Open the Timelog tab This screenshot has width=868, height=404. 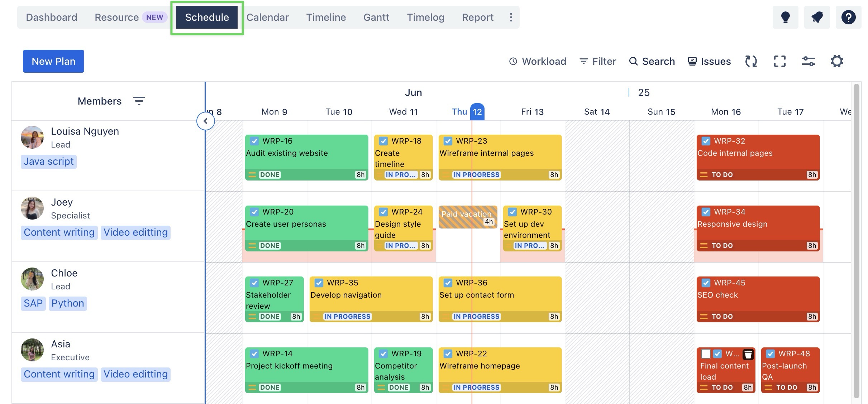(x=425, y=17)
